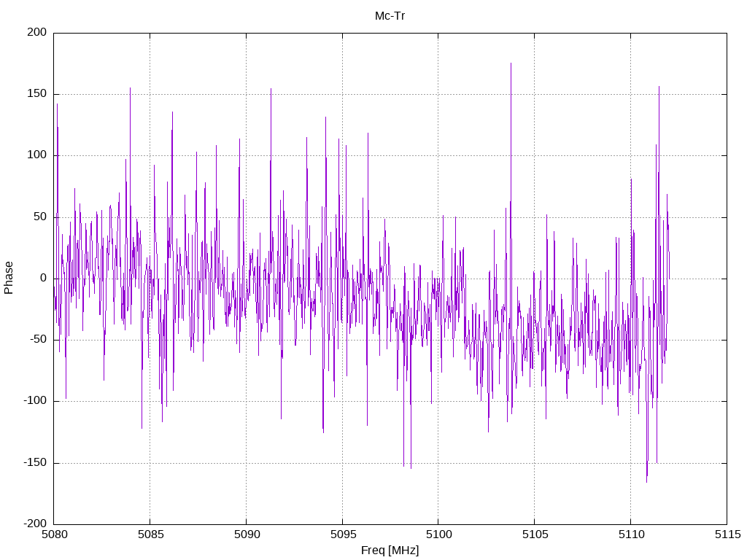The width and height of the screenshot is (747, 560).
Task: Click the -200 y-axis tick label
Action: tap(35, 524)
